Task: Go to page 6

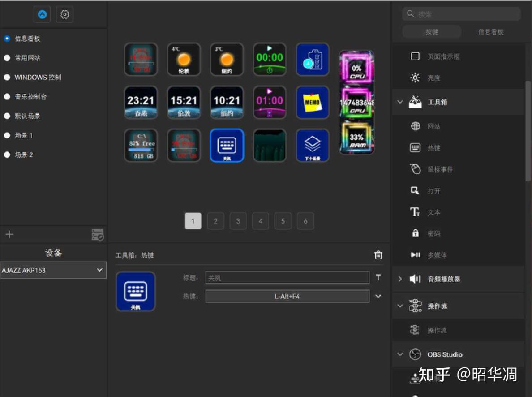Action: click(305, 221)
